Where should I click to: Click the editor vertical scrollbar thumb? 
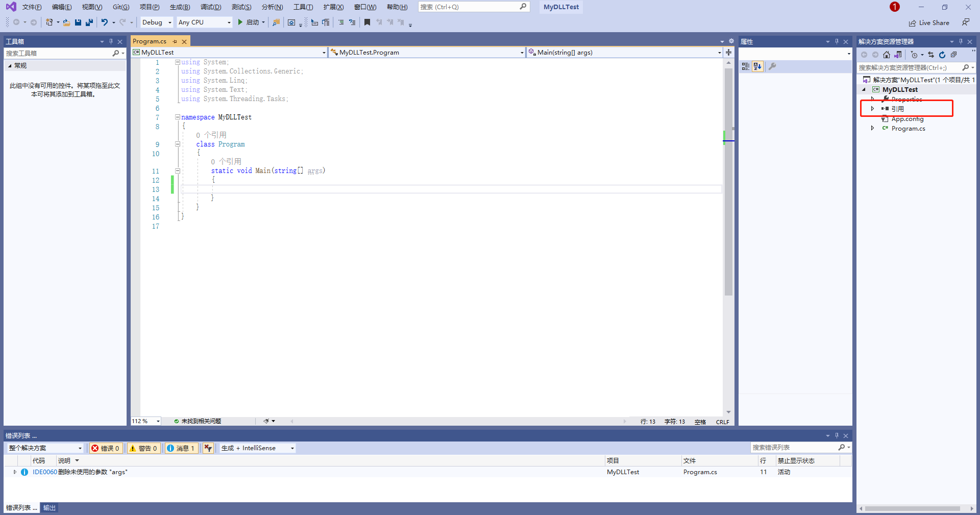(728, 181)
